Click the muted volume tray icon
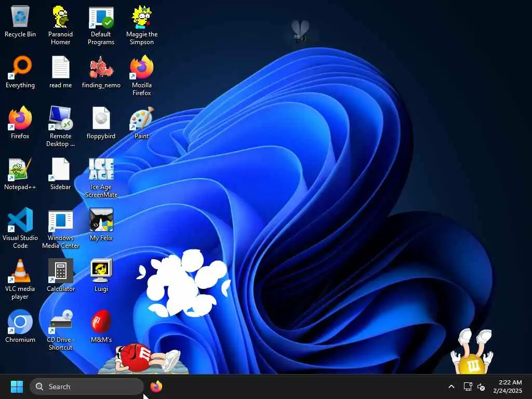 481,387
